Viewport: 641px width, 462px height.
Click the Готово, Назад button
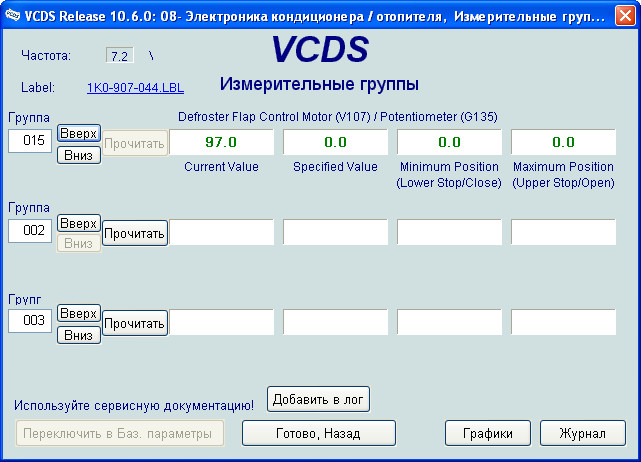click(320, 434)
